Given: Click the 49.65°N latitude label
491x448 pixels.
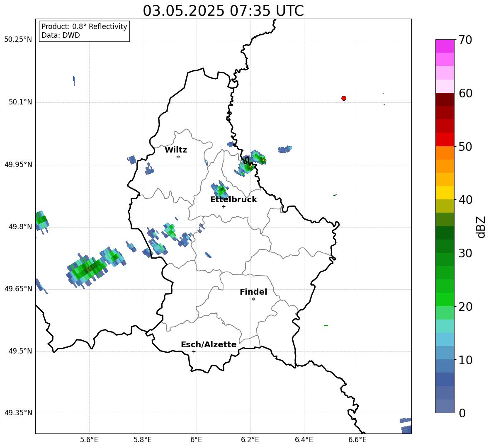Looking at the screenshot, I should click(x=18, y=288).
